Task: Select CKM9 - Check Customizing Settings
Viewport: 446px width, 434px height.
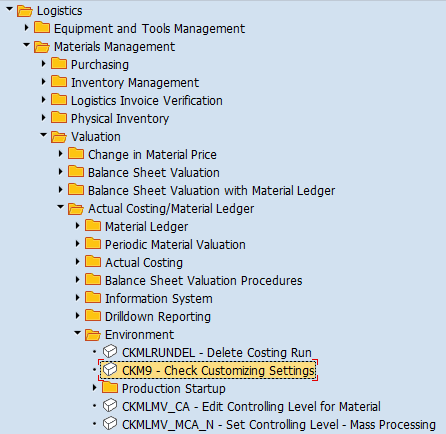Action: tap(218, 370)
